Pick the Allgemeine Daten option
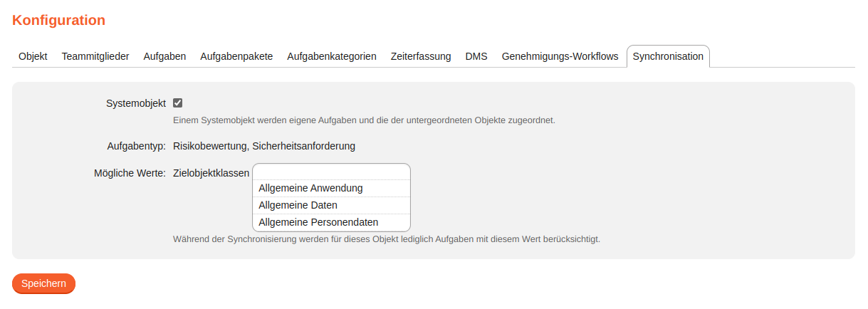The width and height of the screenshot is (868, 309). click(x=298, y=205)
